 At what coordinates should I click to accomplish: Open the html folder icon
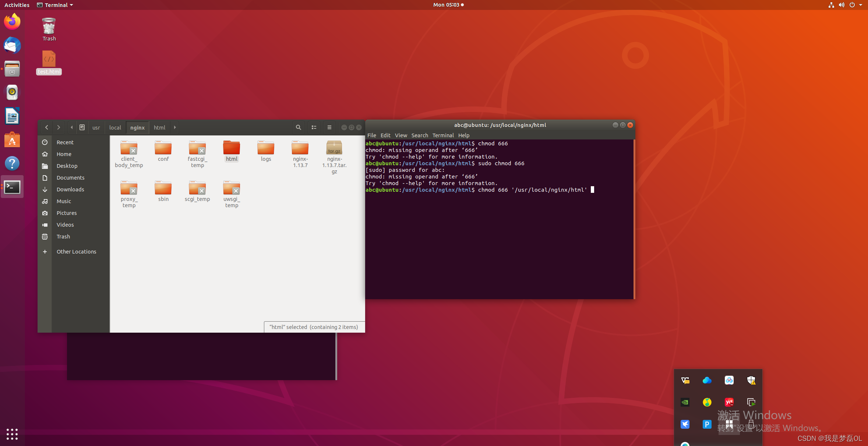coord(232,148)
